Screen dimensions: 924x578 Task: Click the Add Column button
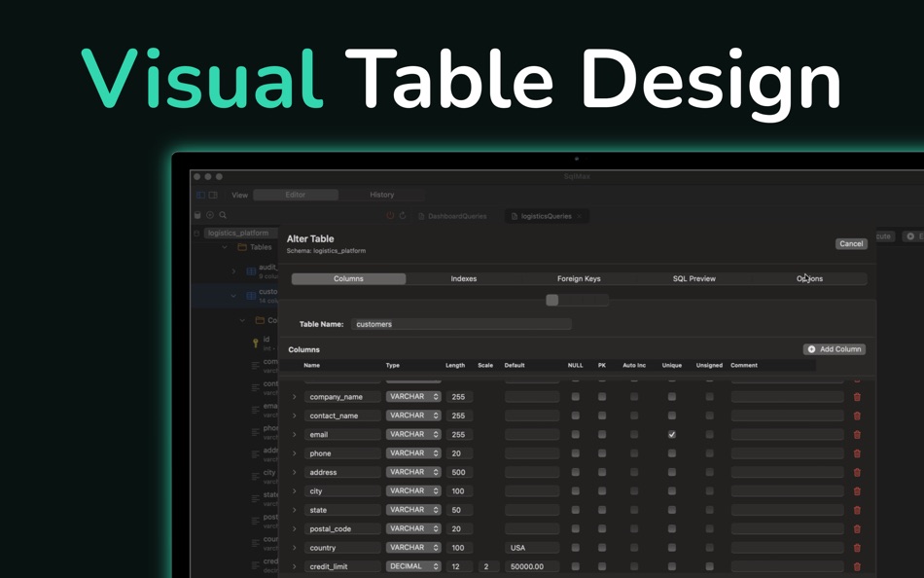tap(834, 349)
